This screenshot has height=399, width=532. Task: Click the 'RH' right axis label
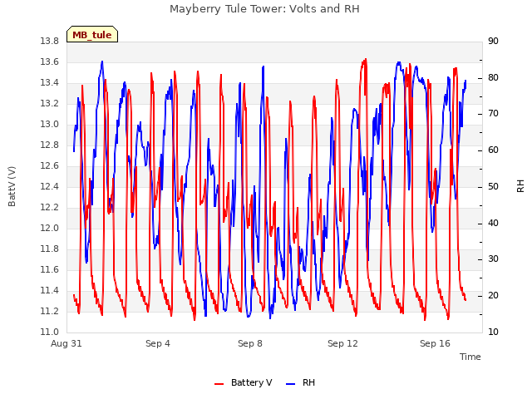[520, 186]
